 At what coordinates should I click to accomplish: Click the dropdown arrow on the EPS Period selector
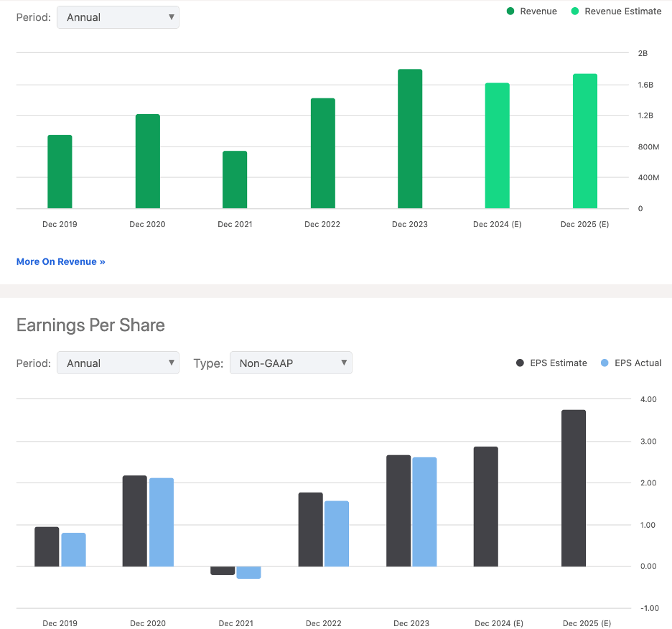point(170,363)
